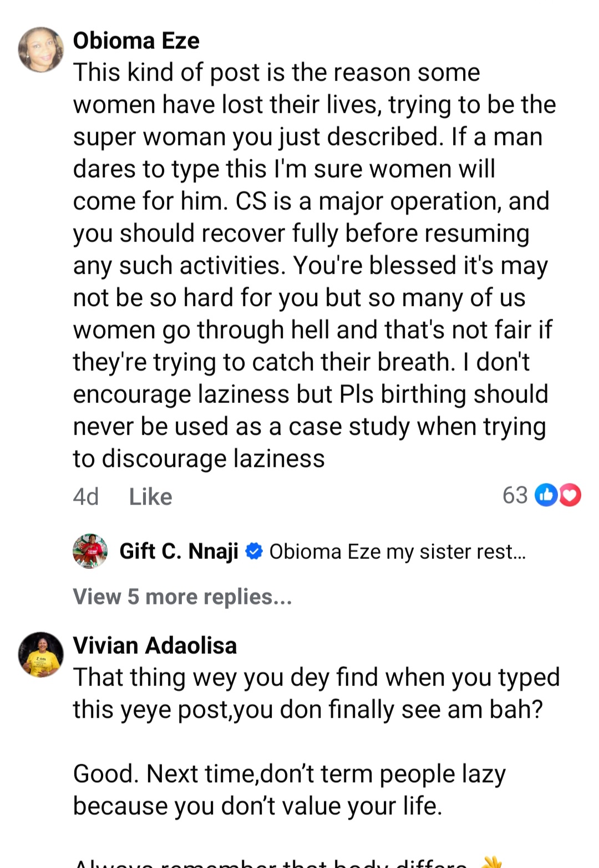
Task: View the 63 reactions count
Action: [x=515, y=495]
